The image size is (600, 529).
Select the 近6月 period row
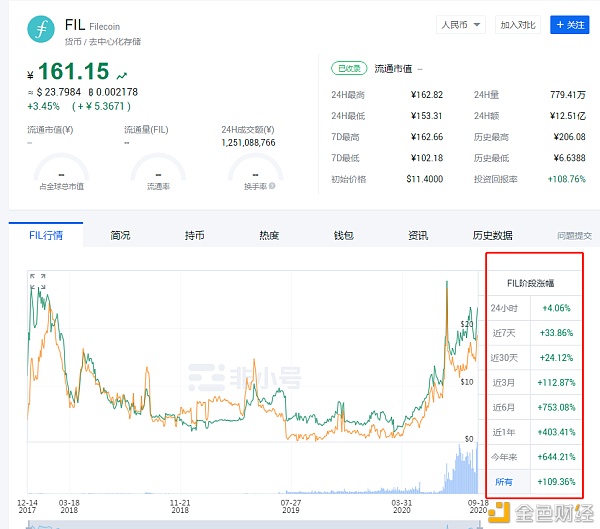click(535, 407)
